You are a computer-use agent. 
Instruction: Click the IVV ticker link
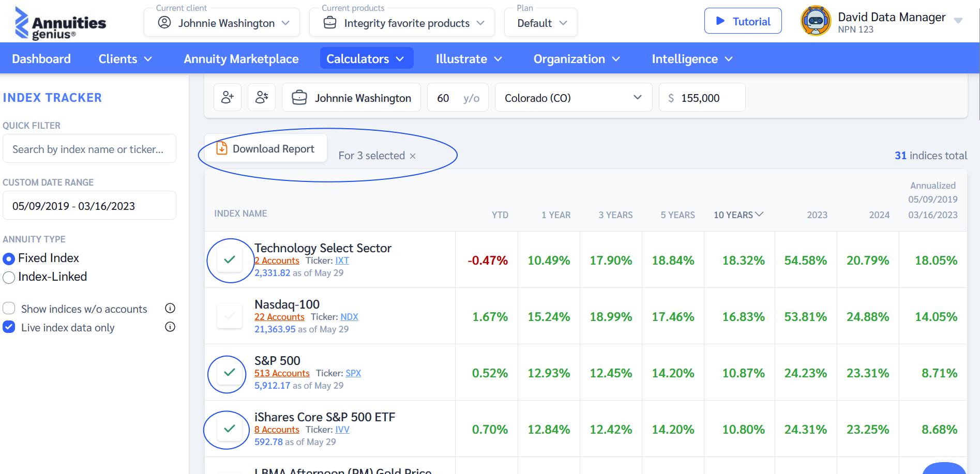click(342, 430)
